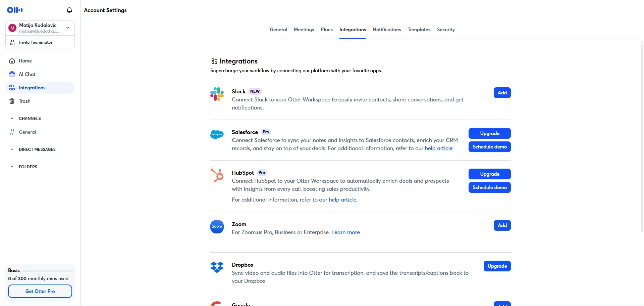This screenshot has height=306, width=644.
Task: Click Get Otter Pro button
Action: (40, 291)
